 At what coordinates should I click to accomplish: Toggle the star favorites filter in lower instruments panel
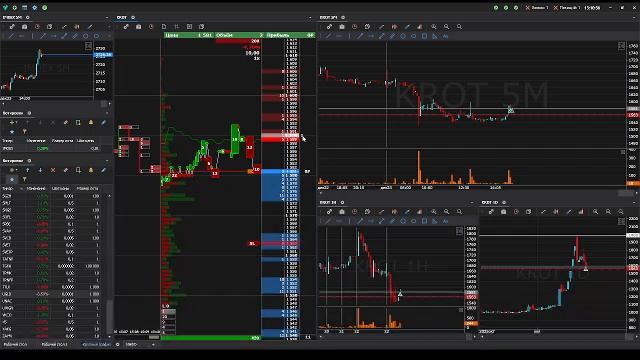(x=12, y=179)
